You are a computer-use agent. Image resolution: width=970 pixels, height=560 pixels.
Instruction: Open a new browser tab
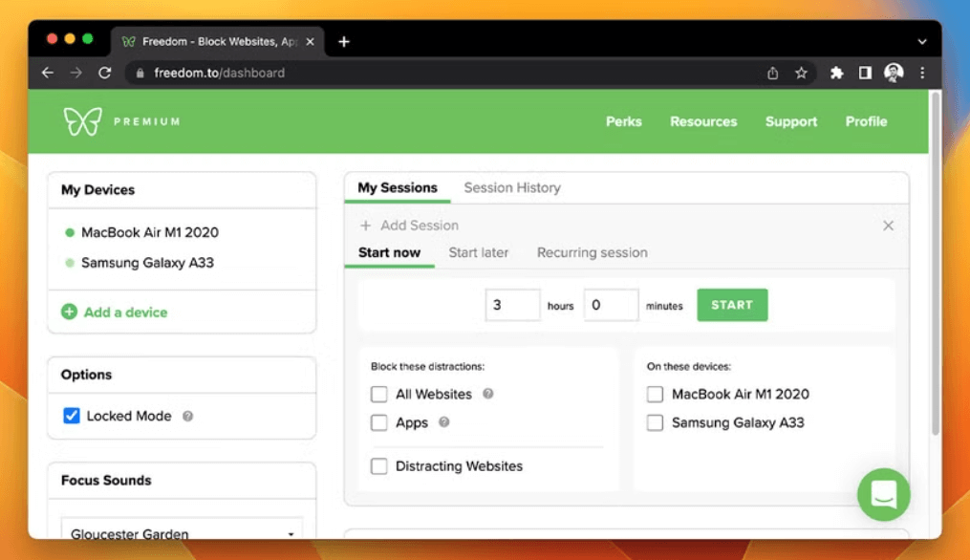(344, 41)
